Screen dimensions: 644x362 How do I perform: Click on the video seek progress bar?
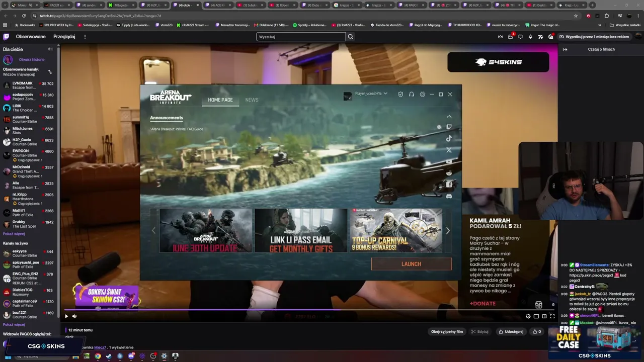(310, 310)
